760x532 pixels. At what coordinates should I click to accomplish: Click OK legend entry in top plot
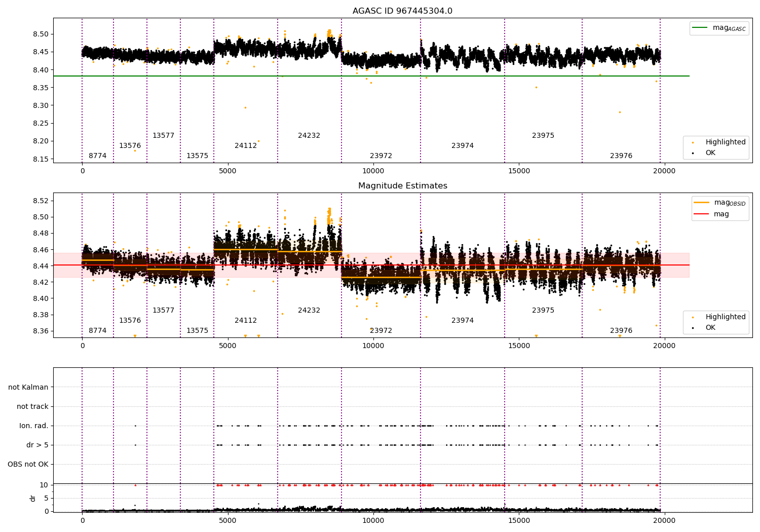click(703, 153)
